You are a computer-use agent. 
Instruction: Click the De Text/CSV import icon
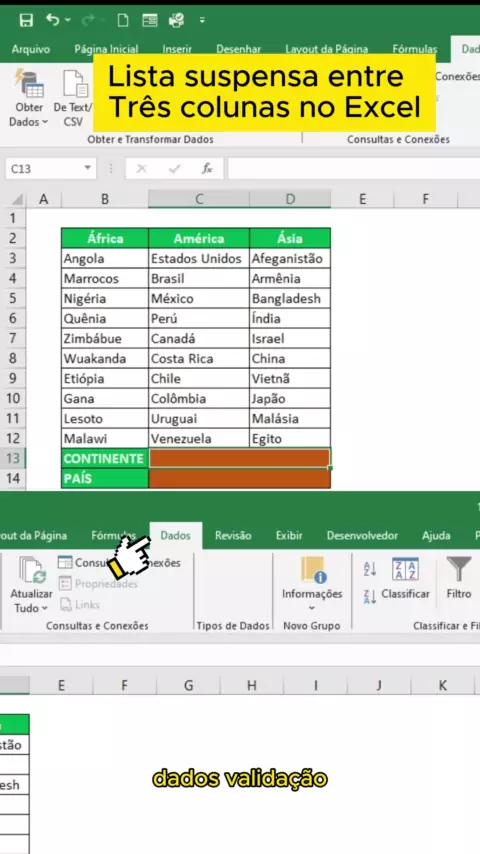point(75,84)
